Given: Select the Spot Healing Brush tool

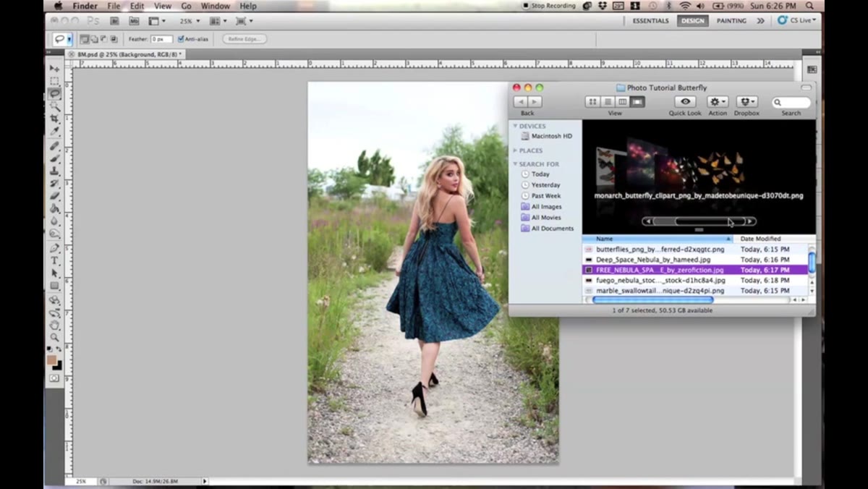Looking at the screenshot, I should pyautogui.click(x=54, y=145).
